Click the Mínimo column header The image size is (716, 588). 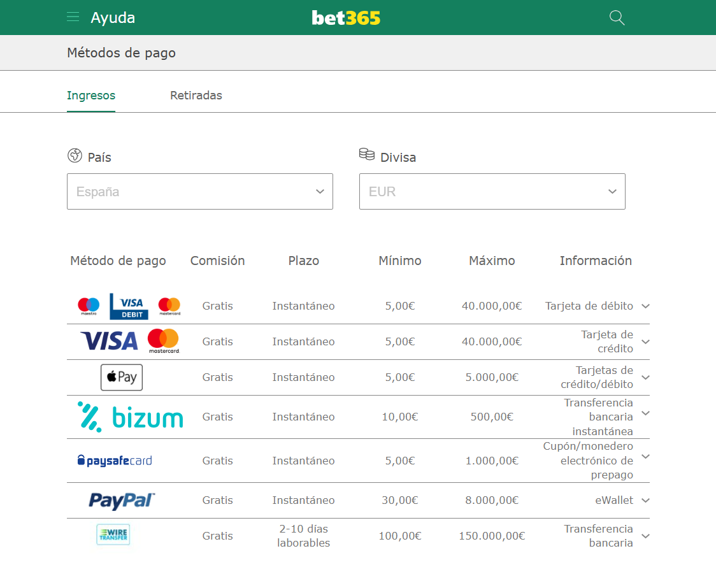[x=400, y=261]
